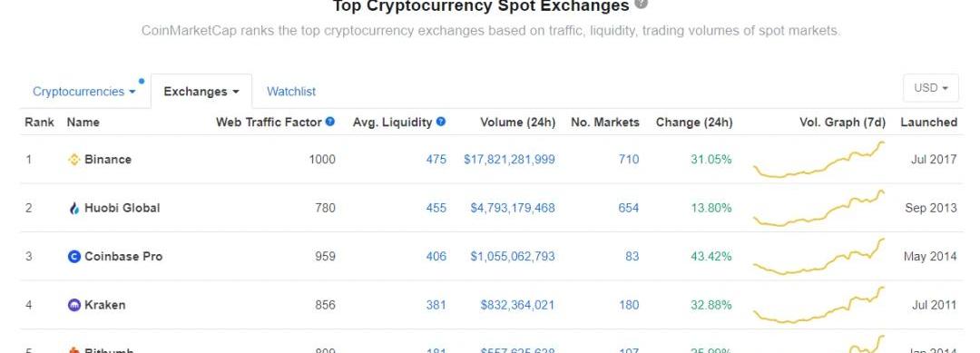Screen dimensions: 980x353
Task: Click the Huobi Global flame icon
Action: (x=74, y=208)
